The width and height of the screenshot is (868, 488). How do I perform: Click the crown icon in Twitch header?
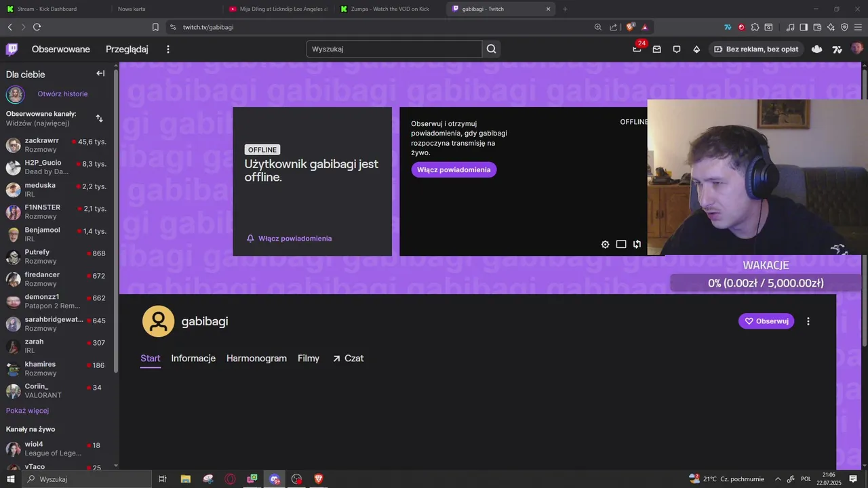pyautogui.click(x=817, y=49)
